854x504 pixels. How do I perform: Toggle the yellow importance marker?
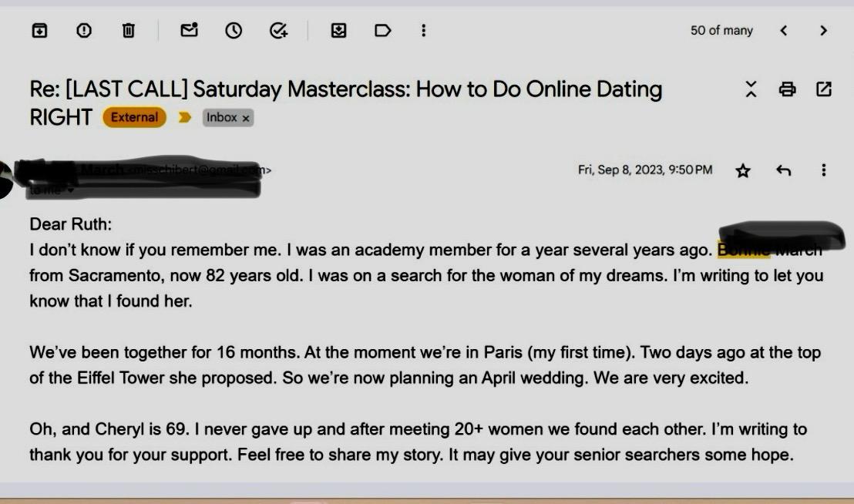[x=185, y=118]
